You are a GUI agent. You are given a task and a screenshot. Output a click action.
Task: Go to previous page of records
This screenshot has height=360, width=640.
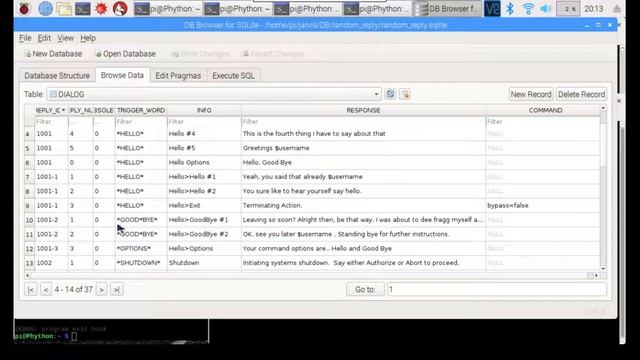pos(46,289)
